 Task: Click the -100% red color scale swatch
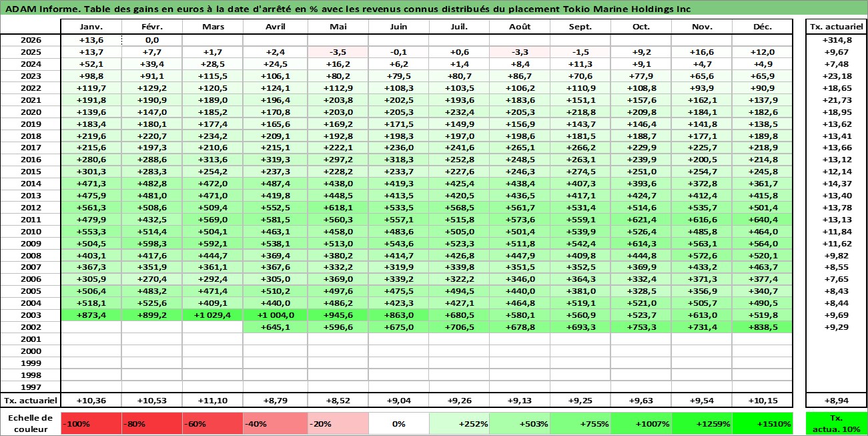click(91, 423)
